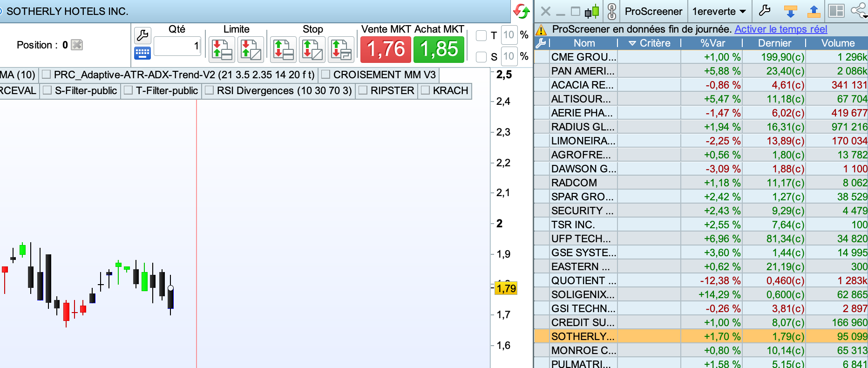Select the SOLIGENIX... row
Screen dimensions: 868x368
tap(701, 294)
